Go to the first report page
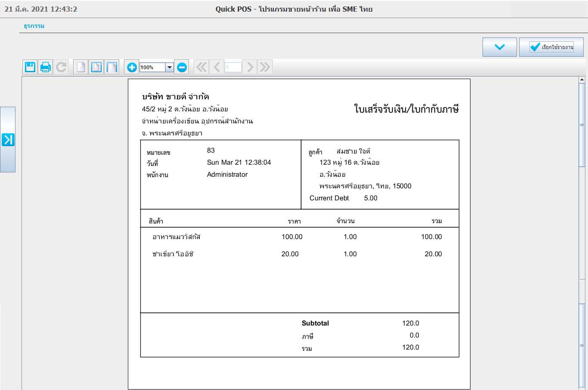Screen dimensions: 588x390 pyautogui.click(x=201, y=67)
